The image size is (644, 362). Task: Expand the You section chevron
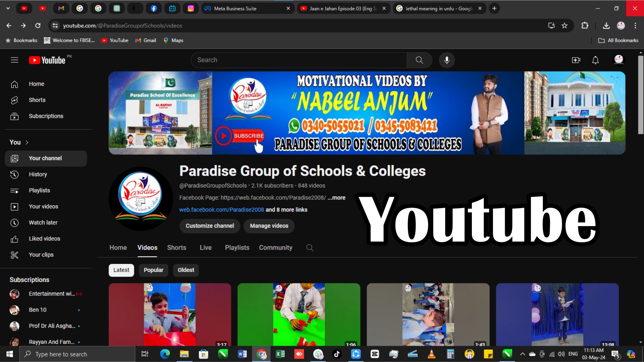coord(27,142)
